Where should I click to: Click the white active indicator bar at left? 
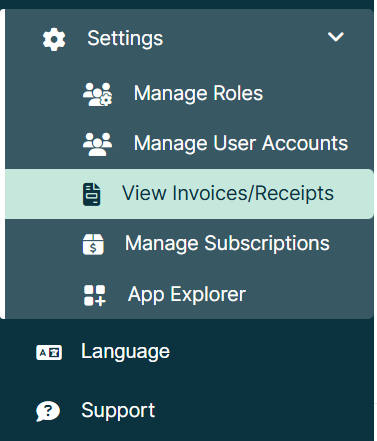[x=2, y=164]
